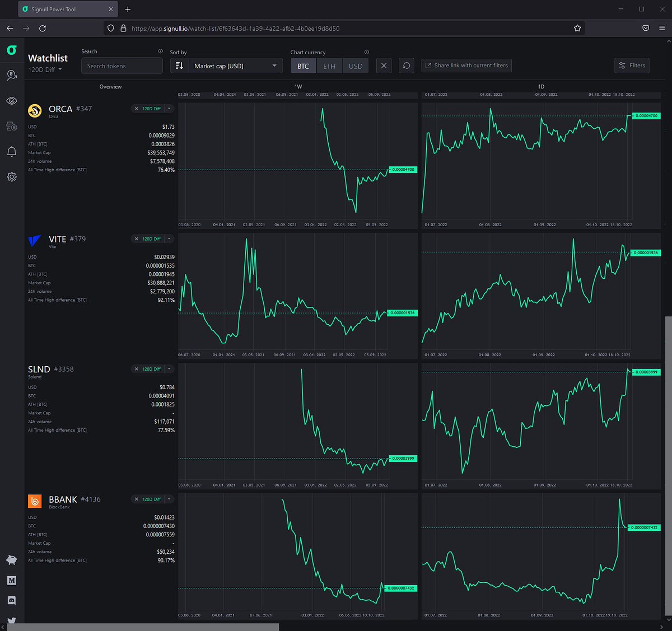
Task: Click the browser URL address bar
Action: [x=344, y=28]
